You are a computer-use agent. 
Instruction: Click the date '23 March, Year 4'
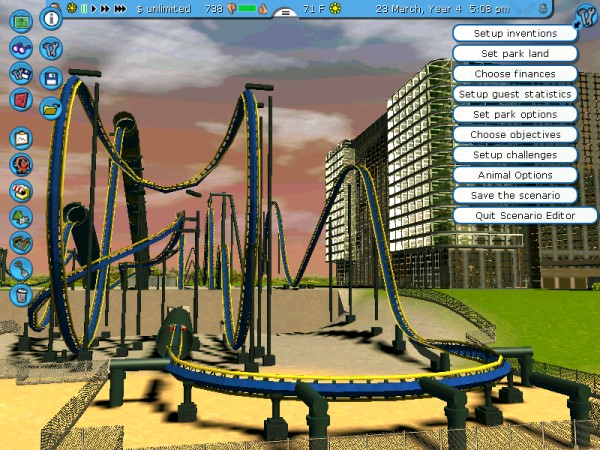(x=419, y=8)
